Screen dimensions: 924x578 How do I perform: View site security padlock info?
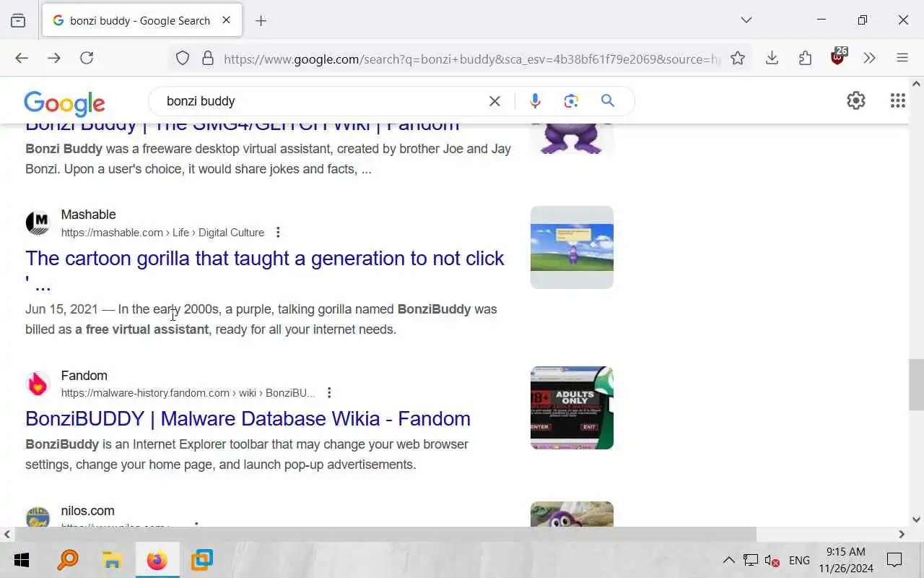208,59
